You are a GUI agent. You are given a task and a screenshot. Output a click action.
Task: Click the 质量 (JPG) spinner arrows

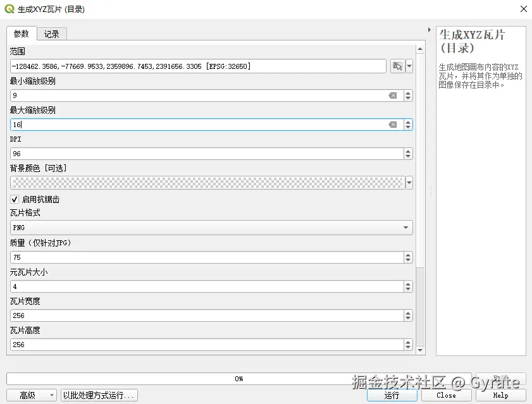click(408, 257)
